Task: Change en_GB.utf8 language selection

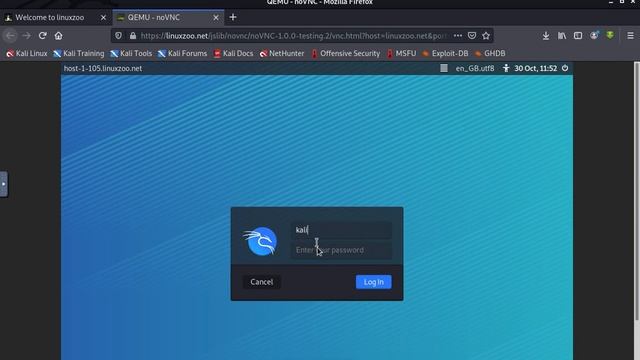Action: tap(475, 68)
